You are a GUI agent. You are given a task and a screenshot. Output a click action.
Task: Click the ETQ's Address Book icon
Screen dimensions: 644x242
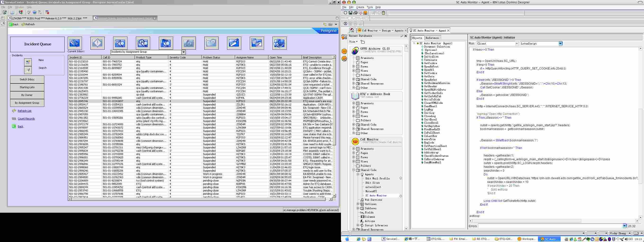tap(355, 96)
